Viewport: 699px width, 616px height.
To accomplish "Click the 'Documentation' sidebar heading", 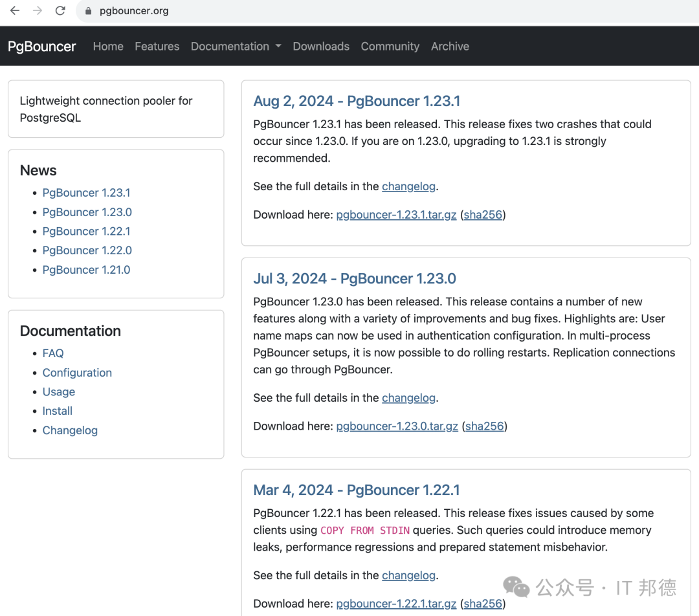I will click(x=71, y=331).
